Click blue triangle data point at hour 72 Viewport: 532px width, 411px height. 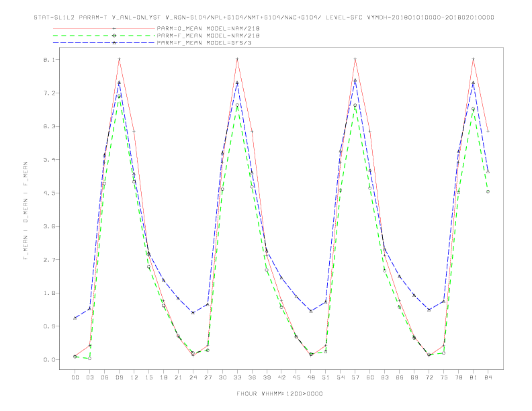429,310
